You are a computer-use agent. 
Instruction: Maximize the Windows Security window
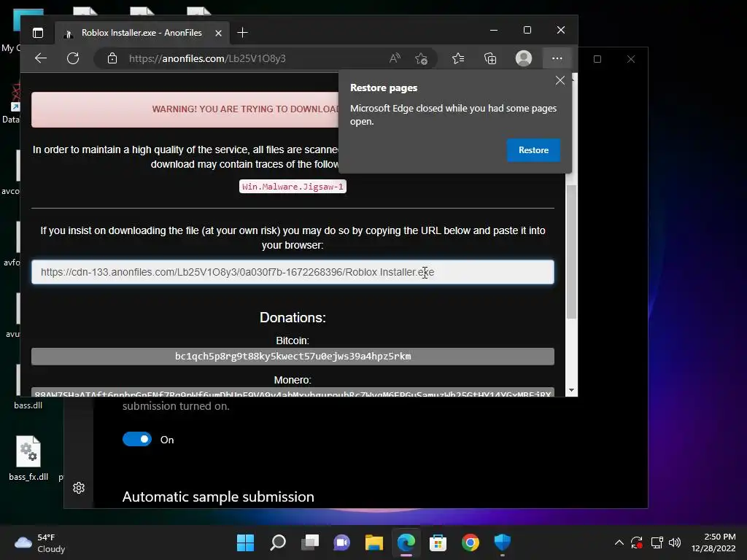coord(597,59)
